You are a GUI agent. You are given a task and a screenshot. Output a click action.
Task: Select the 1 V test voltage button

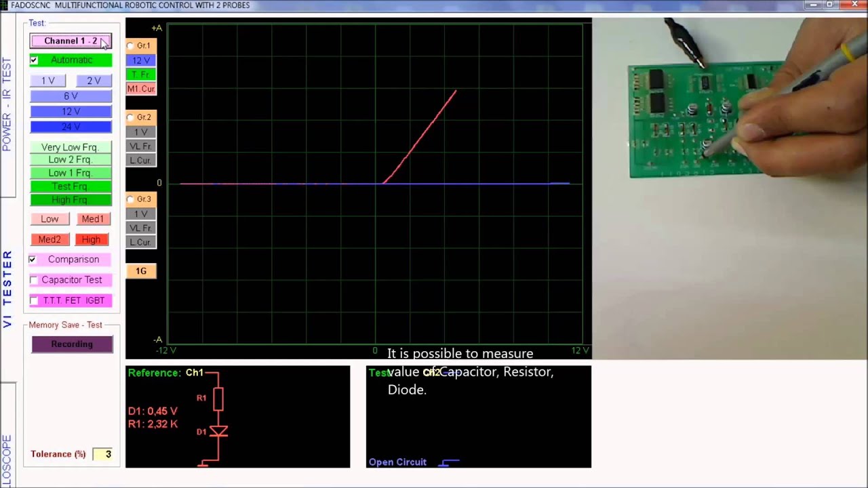tap(47, 81)
